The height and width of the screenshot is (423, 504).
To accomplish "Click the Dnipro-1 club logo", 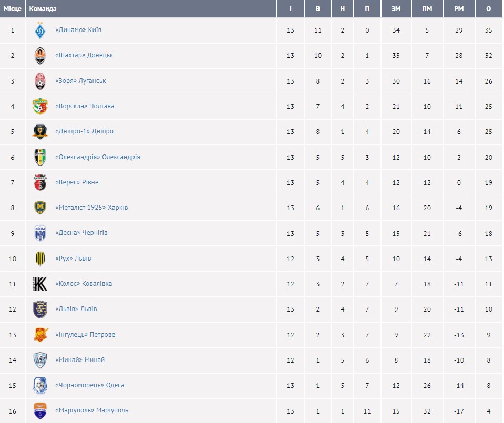I will pyautogui.click(x=40, y=131).
